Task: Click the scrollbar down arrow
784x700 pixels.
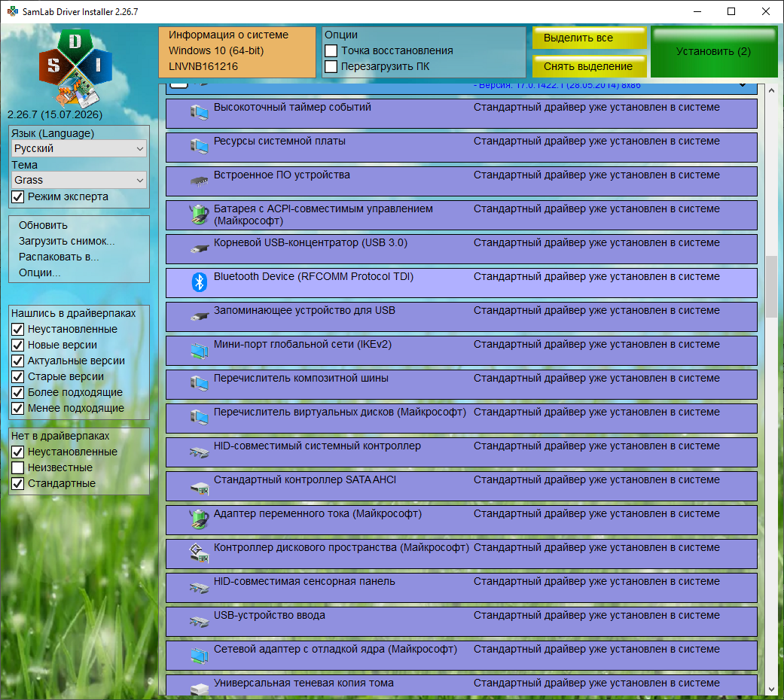Action: [x=771, y=689]
